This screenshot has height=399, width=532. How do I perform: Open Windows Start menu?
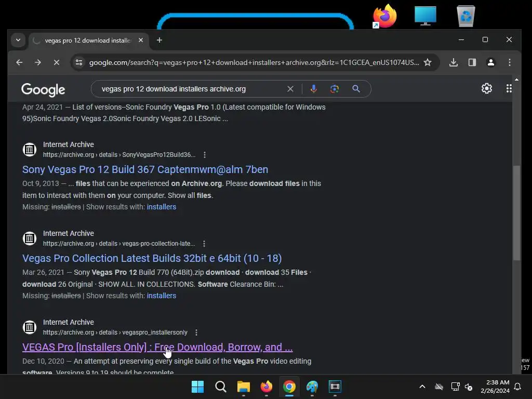(x=197, y=387)
